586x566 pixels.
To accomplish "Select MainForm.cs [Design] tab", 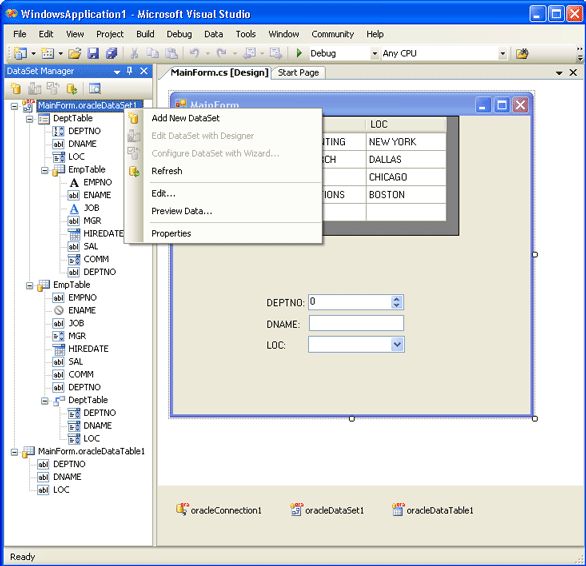I will point(219,73).
